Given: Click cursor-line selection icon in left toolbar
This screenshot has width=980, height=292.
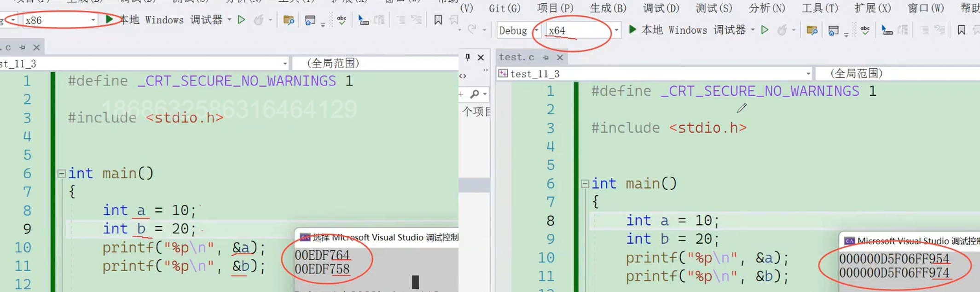Looking at the screenshot, I should (x=364, y=20).
